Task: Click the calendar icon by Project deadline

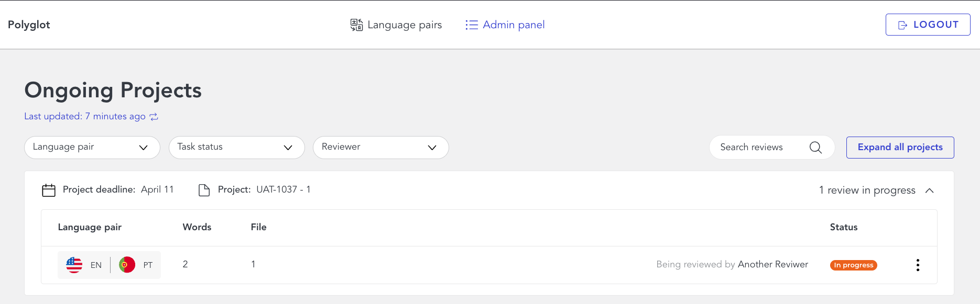Action: (x=49, y=190)
